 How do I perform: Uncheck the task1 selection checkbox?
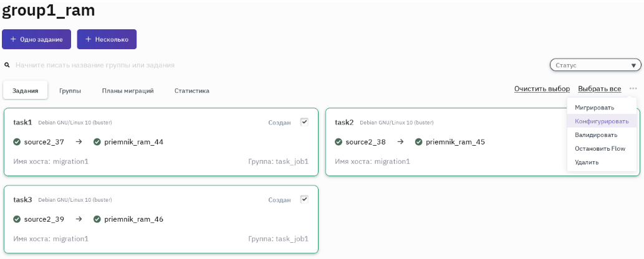[304, 122]
